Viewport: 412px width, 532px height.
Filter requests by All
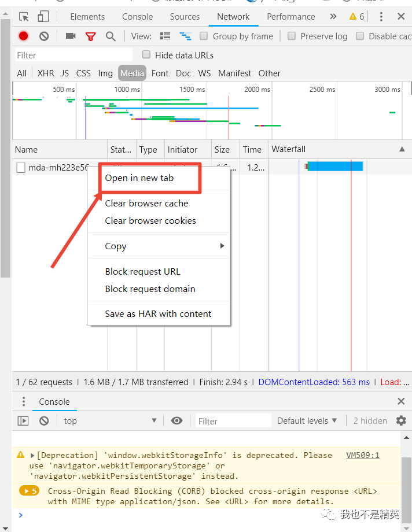point(22,73)
